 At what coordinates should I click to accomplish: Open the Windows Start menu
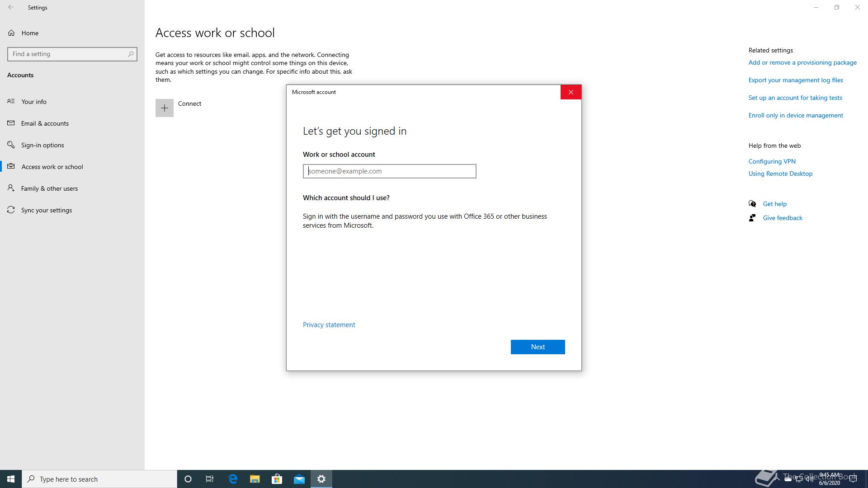coord(11,479)
